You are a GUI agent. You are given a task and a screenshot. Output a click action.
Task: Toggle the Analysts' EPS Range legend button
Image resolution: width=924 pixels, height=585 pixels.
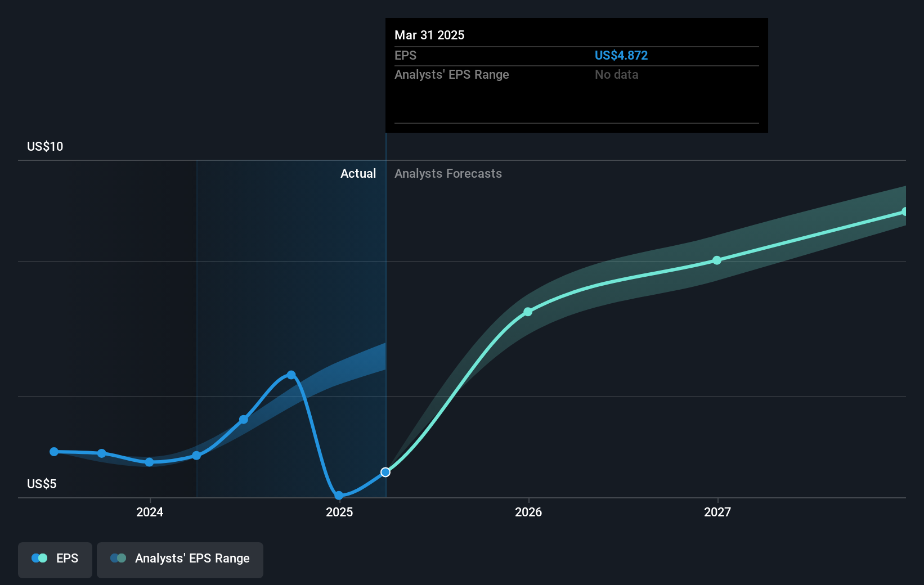pyautogui.click(x=180, y=560)
